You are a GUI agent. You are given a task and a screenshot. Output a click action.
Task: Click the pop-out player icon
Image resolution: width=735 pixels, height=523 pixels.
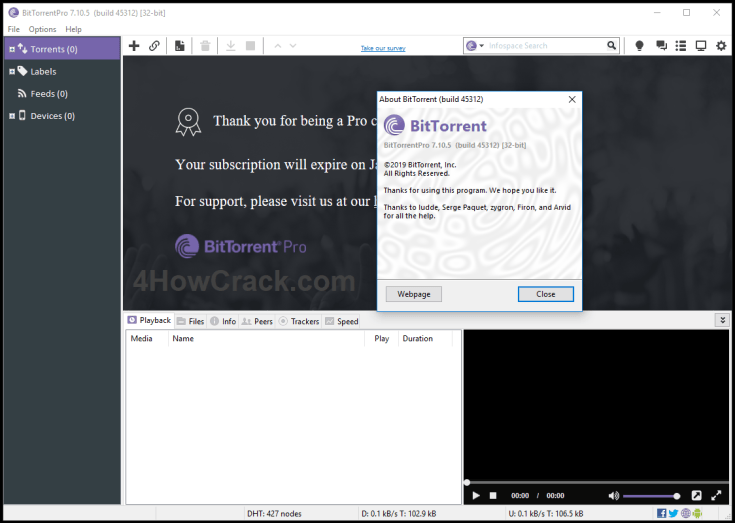[x=697, y=495]
